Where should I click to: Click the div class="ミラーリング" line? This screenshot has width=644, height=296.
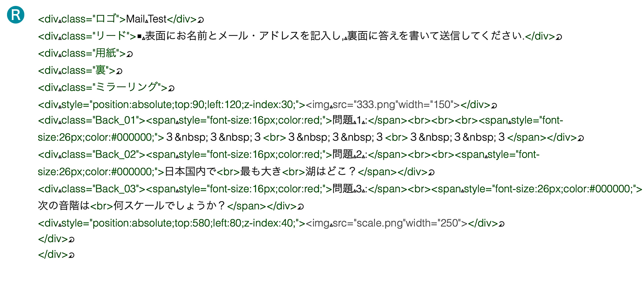point(106,87)
